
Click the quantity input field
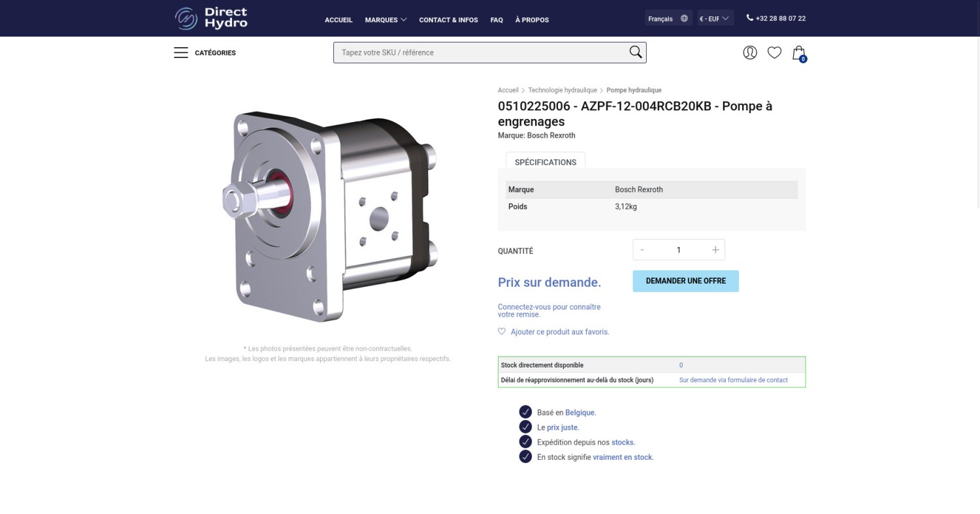(x=679, y=250)
